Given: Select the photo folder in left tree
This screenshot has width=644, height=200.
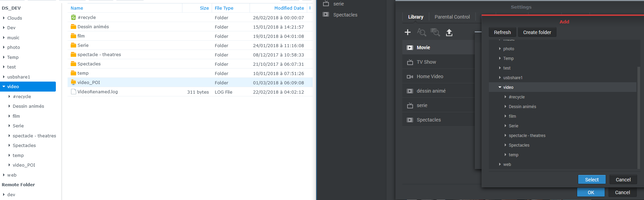Looking at the screenshot, I should point(13,47).
